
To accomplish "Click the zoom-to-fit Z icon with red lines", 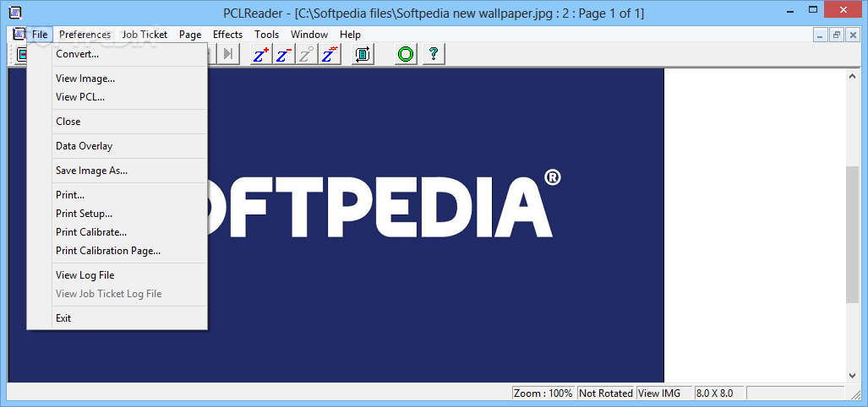I will tap(330, 54).
